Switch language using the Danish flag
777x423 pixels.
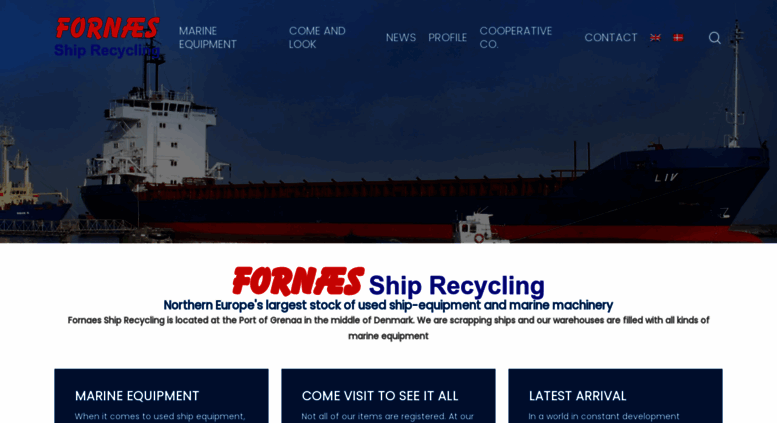pyautogui.click(x=678, y=38)
